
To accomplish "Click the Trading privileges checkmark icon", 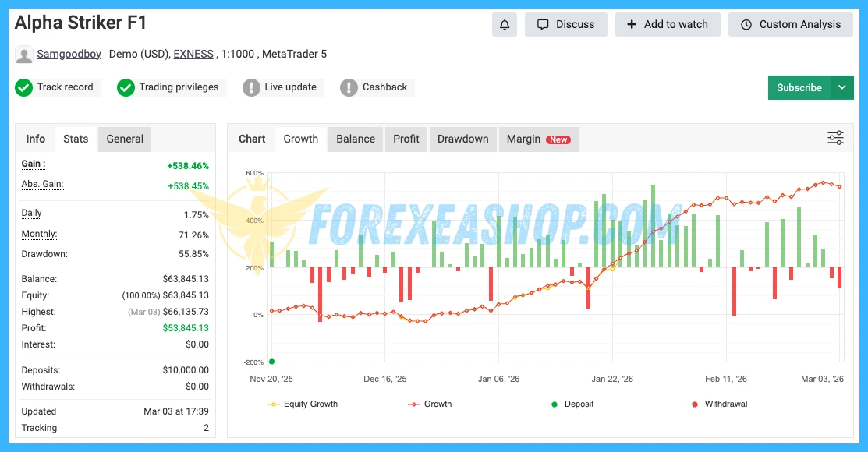I will pyautogui.click(x=126, y=87).
